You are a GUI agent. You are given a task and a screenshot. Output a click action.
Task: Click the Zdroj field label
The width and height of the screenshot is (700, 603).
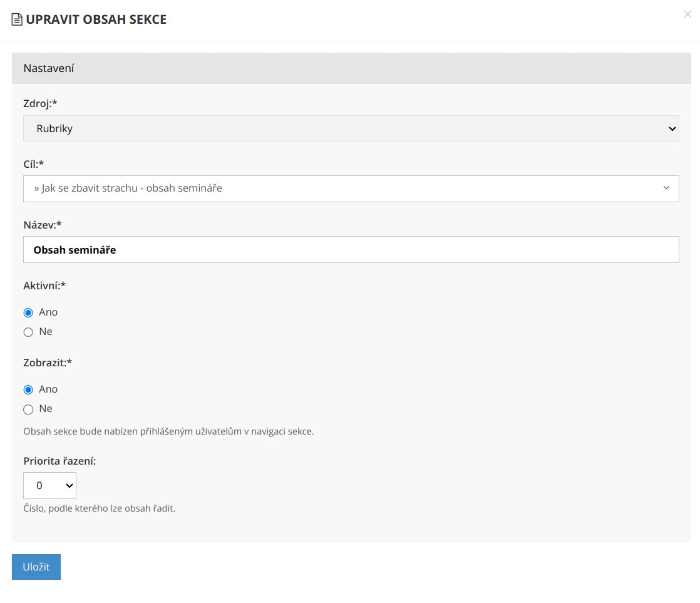click(40, 103)
